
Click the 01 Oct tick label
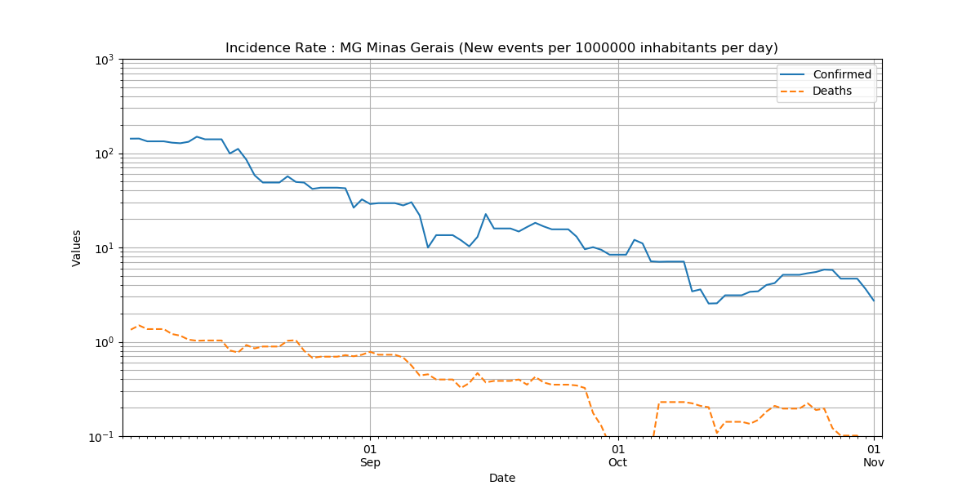[617, 456]
